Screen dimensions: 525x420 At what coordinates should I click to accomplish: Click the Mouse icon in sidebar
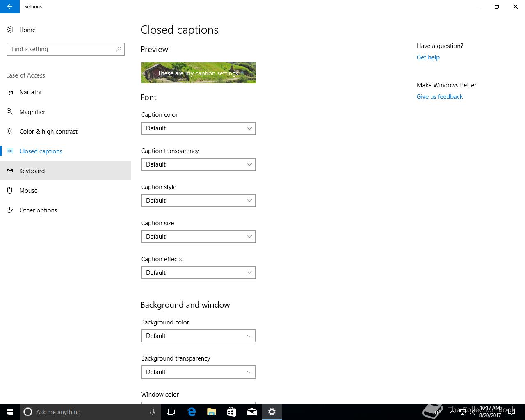tap(10, 190)
